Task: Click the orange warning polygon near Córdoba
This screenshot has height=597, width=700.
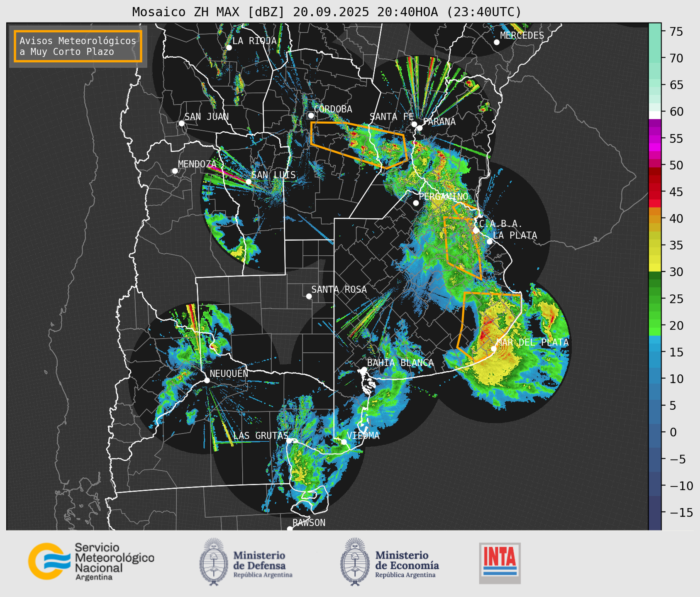Action: coord(359,144)
